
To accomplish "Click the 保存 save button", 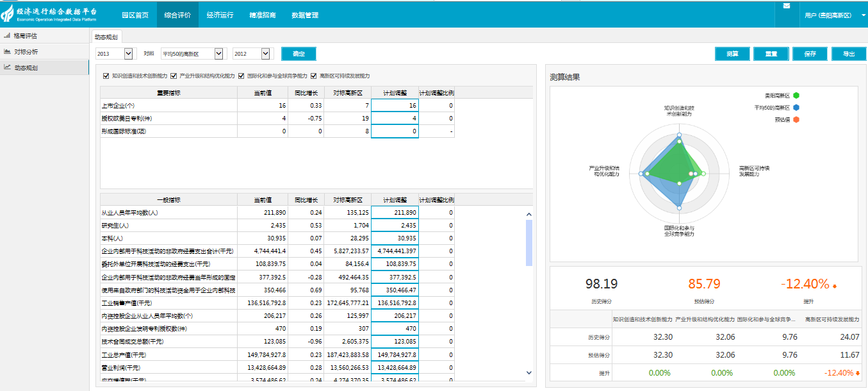I will 810,54.
